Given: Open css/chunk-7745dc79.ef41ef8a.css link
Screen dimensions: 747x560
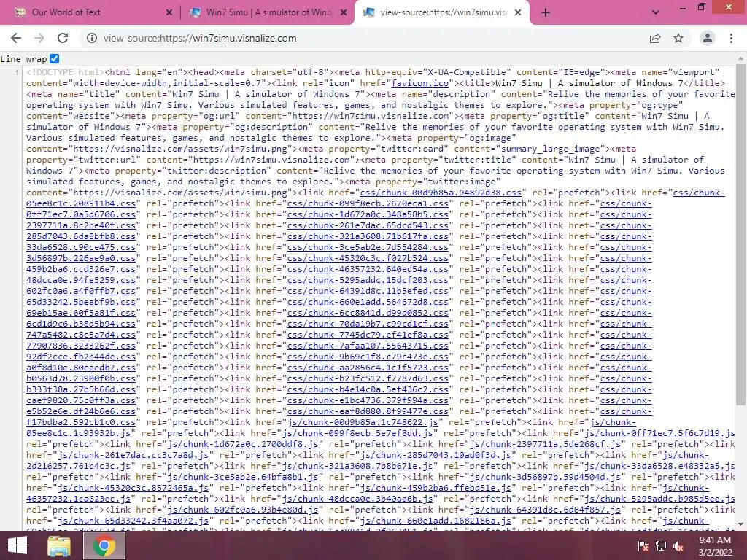Looking at the screenshot, I should pos(368,335).
